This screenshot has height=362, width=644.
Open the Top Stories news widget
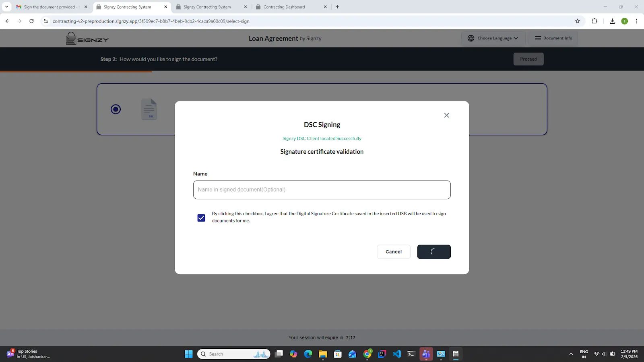29,354
